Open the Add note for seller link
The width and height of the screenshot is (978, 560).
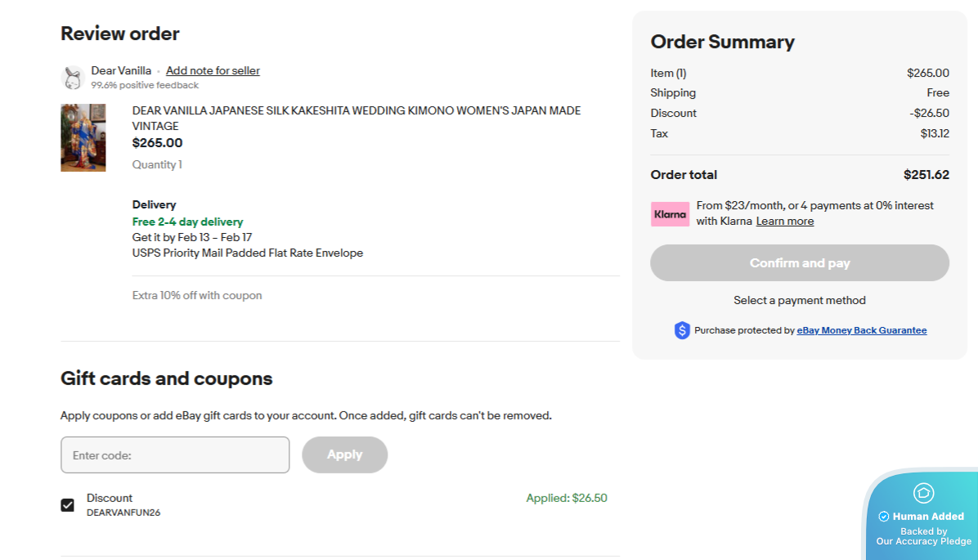213,71
